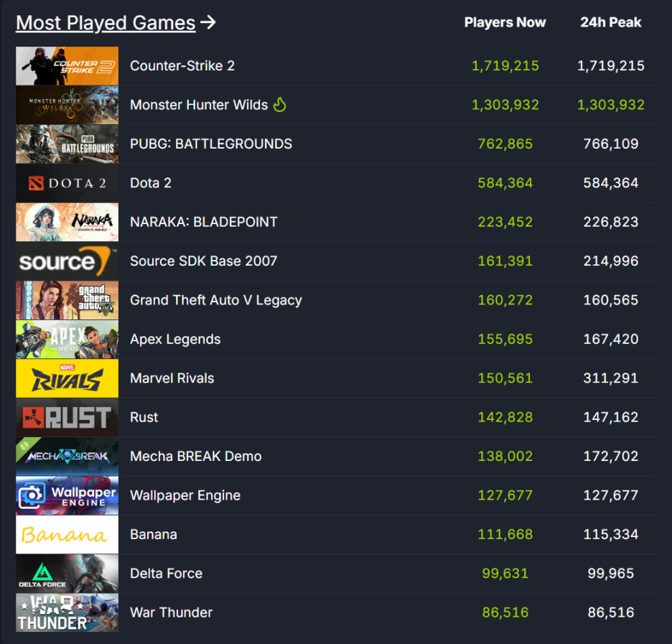Open the NARAKA: BLADEPOINT title link
The height and width of the screenshot is (644, 672).
click(204, 222)
